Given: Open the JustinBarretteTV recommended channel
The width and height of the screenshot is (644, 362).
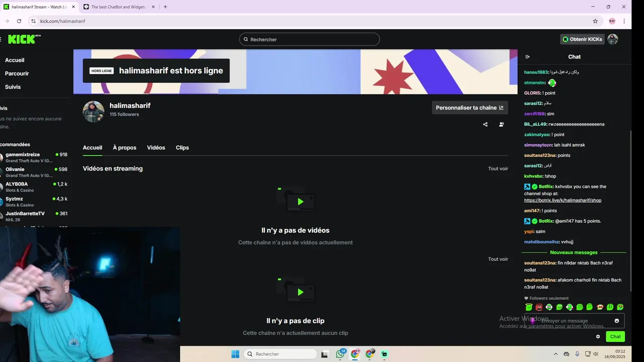Looking at the screenshot, I should click(x=34, y=216).
